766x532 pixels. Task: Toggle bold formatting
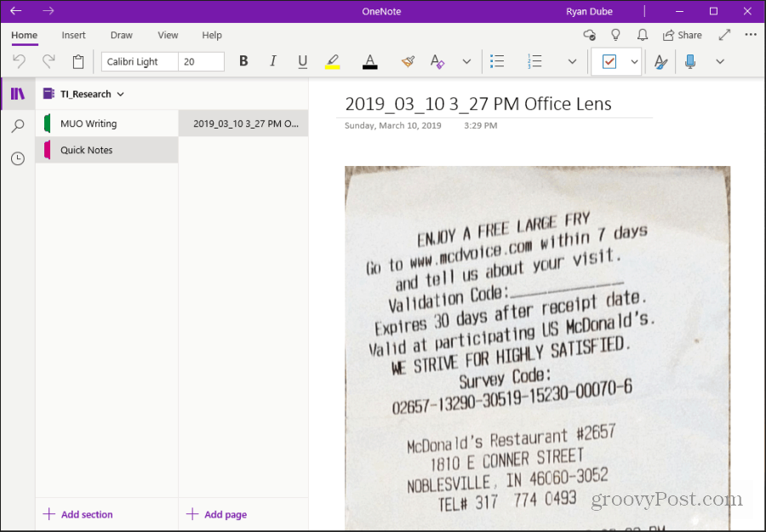pos(243,61)
